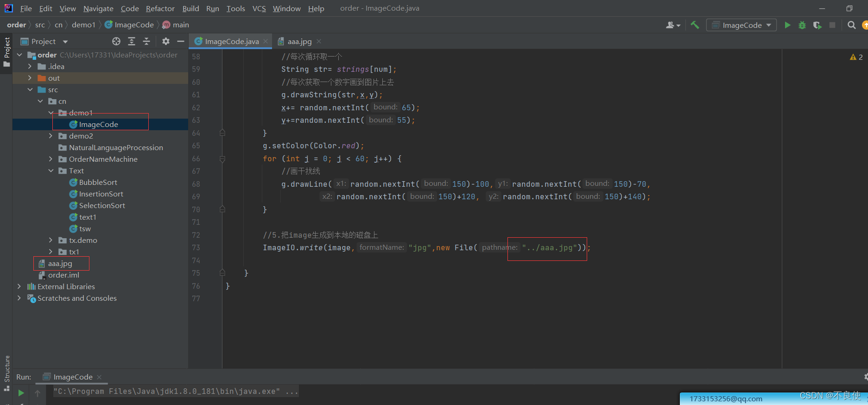Select InsertionSort class in tree
Screen dimensions: 868x405
tap(101, 194)
